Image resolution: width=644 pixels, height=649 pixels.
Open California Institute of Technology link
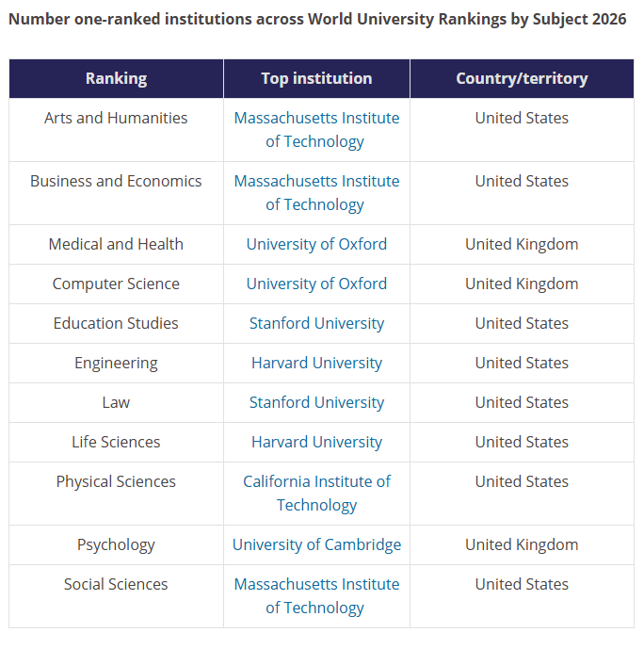[x=316, y=494]
